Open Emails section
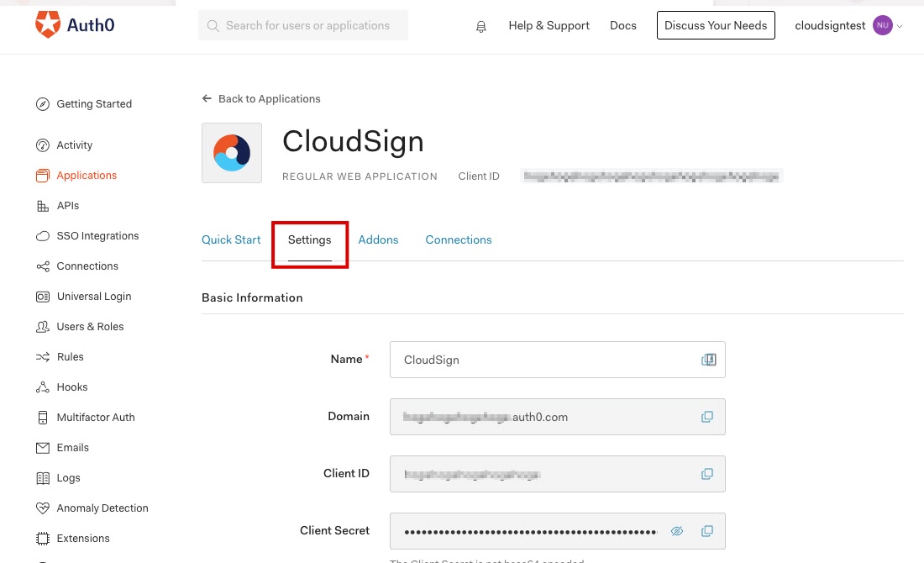 pyautogui.click(x=72, y=448)
